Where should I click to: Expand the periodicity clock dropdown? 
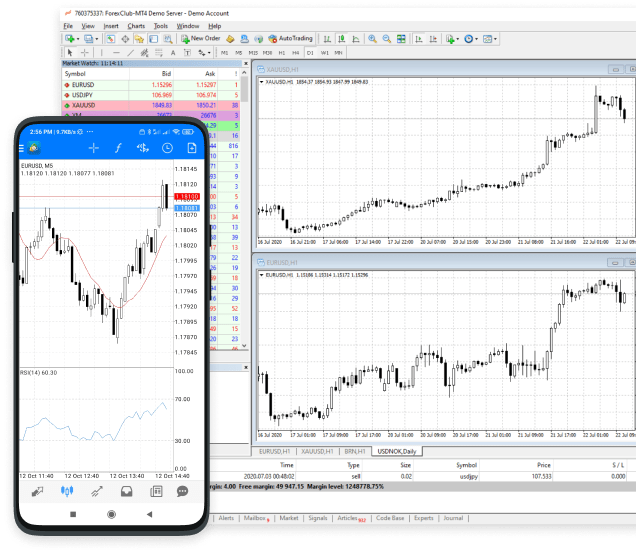476,38
